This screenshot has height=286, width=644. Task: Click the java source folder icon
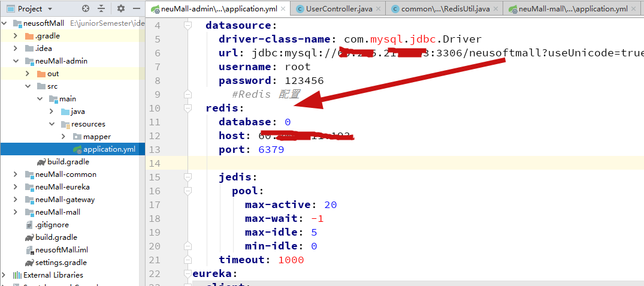[x=65, y=112]
